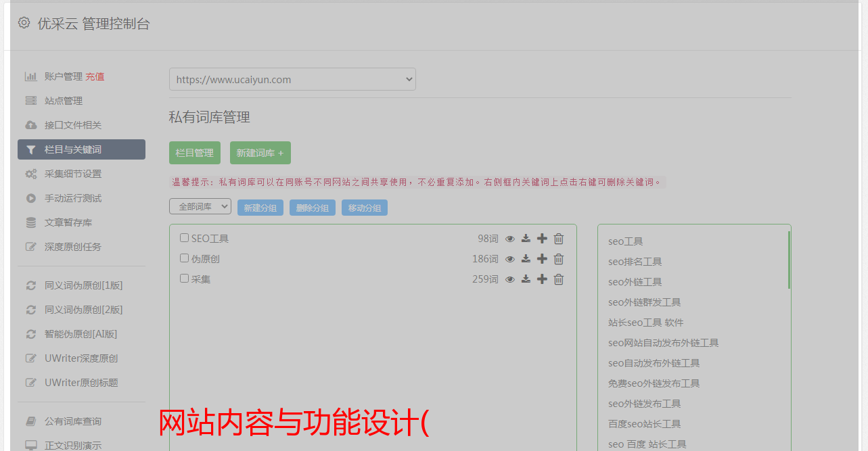View keywords of 伪原创 with eye icon
Viewport: 868px width, 451px height.
click(510, 259)
